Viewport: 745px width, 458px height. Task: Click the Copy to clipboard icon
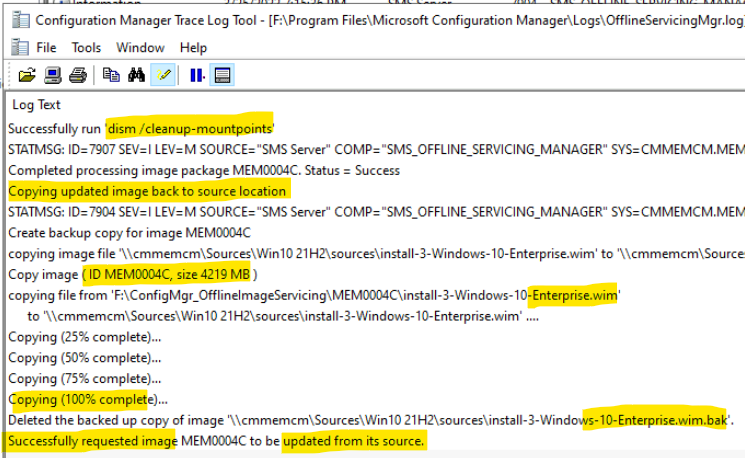click(111, 75)
